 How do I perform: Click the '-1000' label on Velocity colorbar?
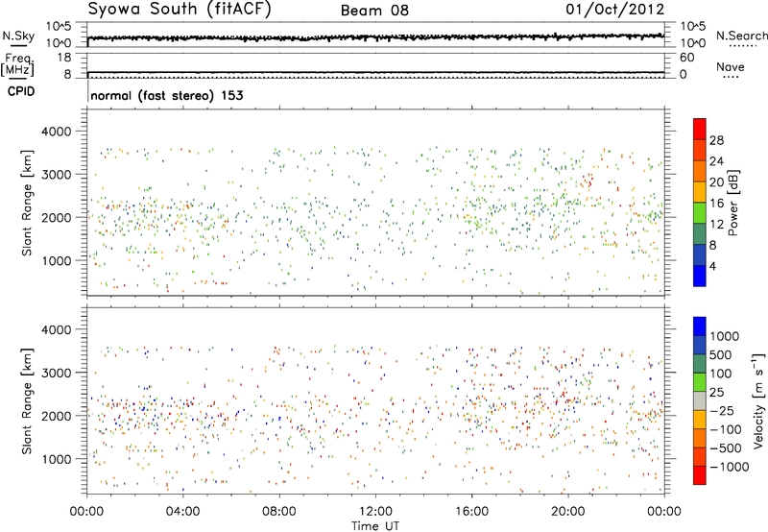click(730, 467)
